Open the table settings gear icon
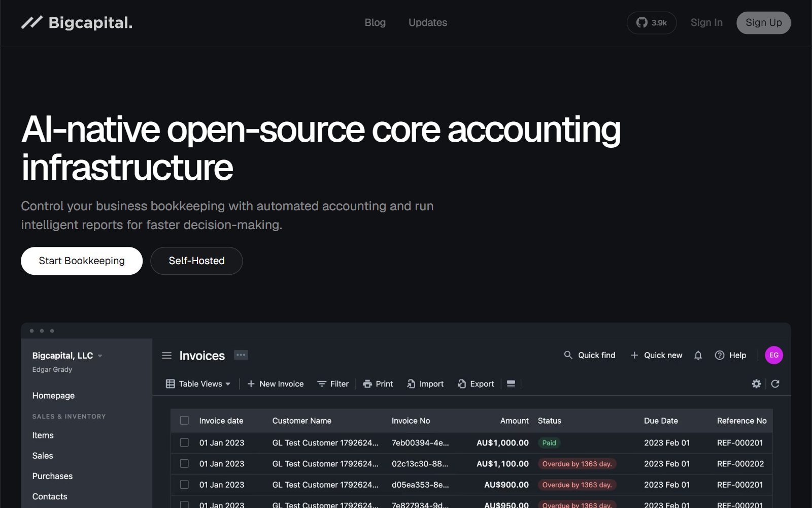 click(756, 384)
